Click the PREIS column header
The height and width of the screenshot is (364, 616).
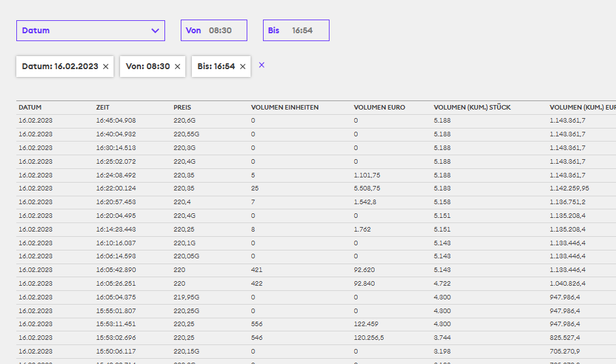183,108
